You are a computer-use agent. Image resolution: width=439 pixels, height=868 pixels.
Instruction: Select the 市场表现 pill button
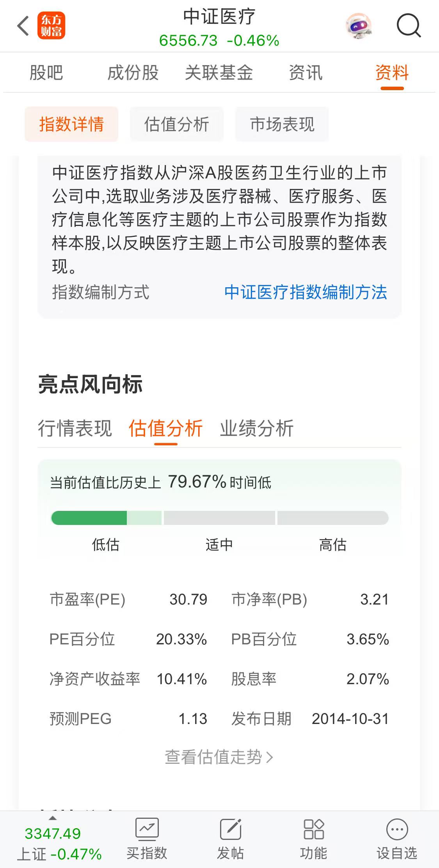coord(282,124)
